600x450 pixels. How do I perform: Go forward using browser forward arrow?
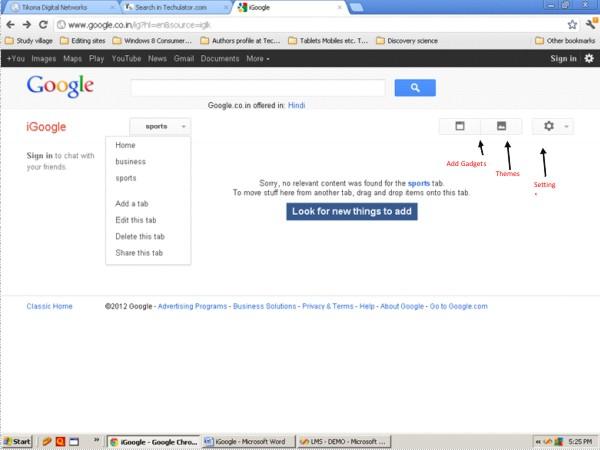tap(26, 25)
